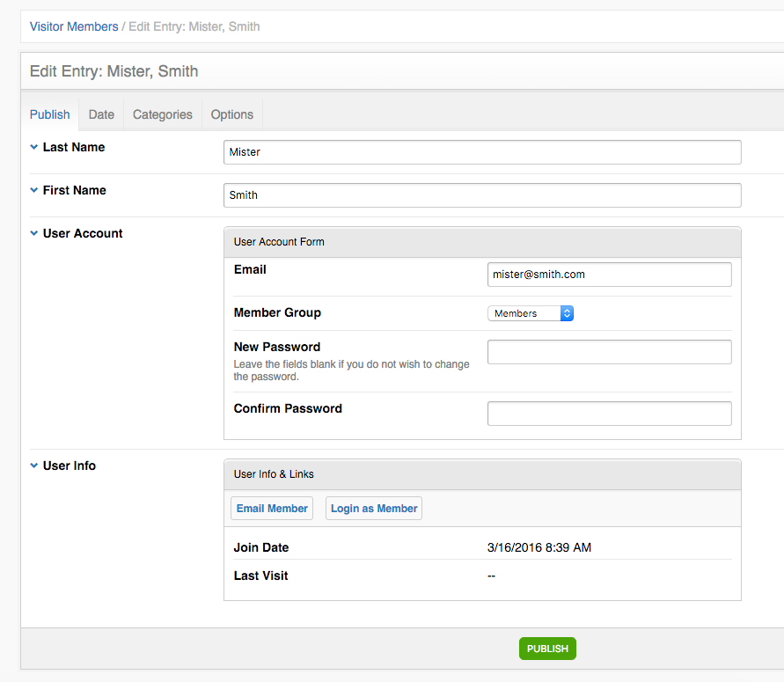This screenshot has height=682, width=784.
Task: Collapse the User Account section chevron
Action: (x=34, y=233)
